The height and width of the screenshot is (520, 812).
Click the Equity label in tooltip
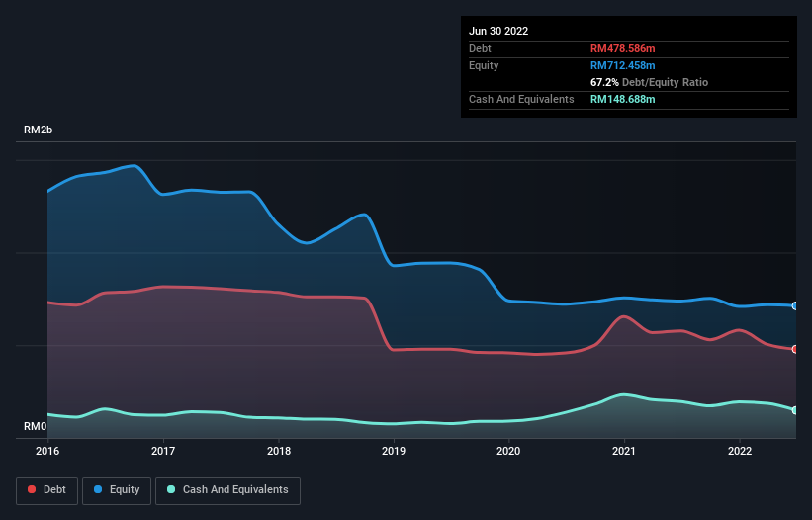[x=484, y=65]
